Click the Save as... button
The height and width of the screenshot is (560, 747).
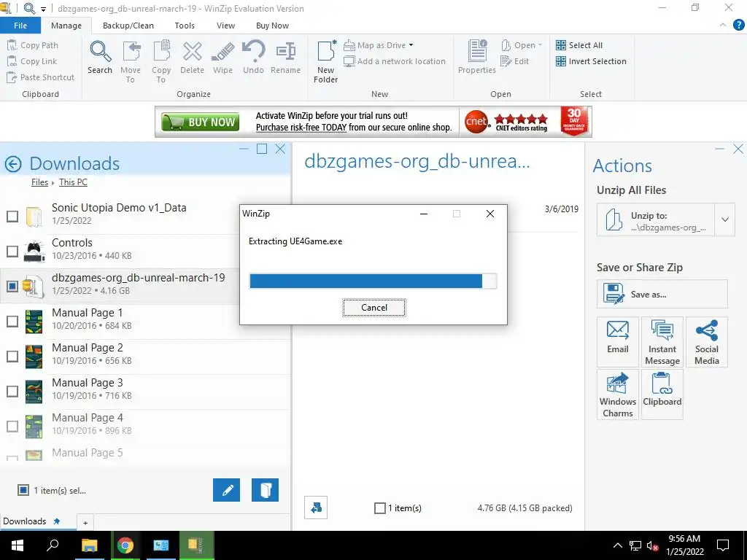coord(662,294)
